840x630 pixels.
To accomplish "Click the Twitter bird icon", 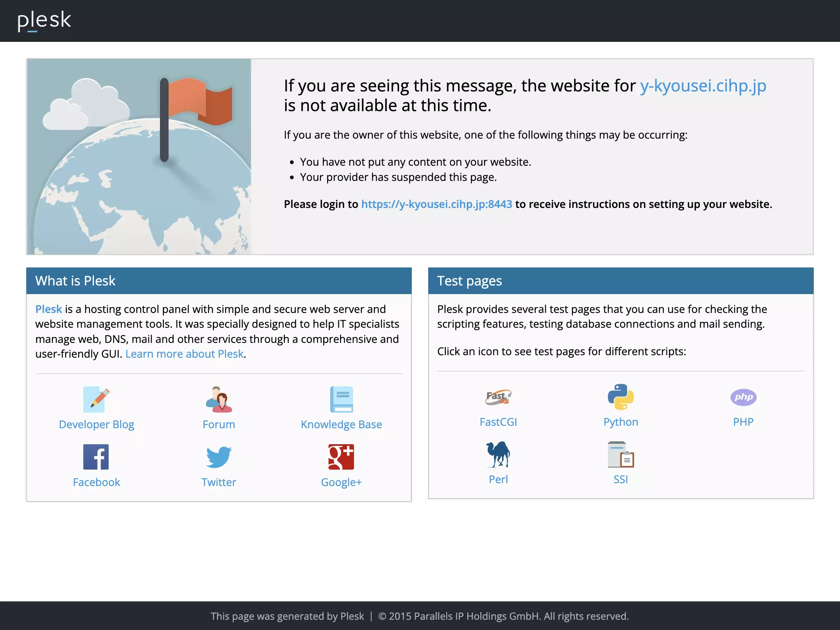I will pos(219,457).
